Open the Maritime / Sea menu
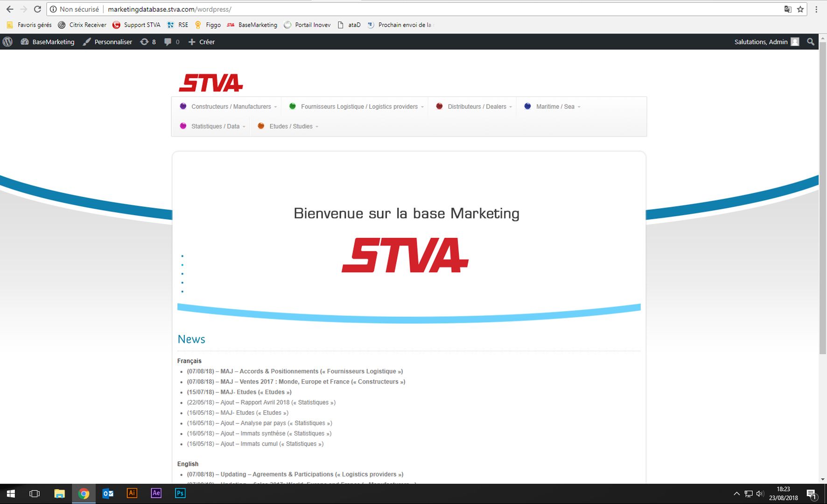The image size is (827, 504). point(555,106)
